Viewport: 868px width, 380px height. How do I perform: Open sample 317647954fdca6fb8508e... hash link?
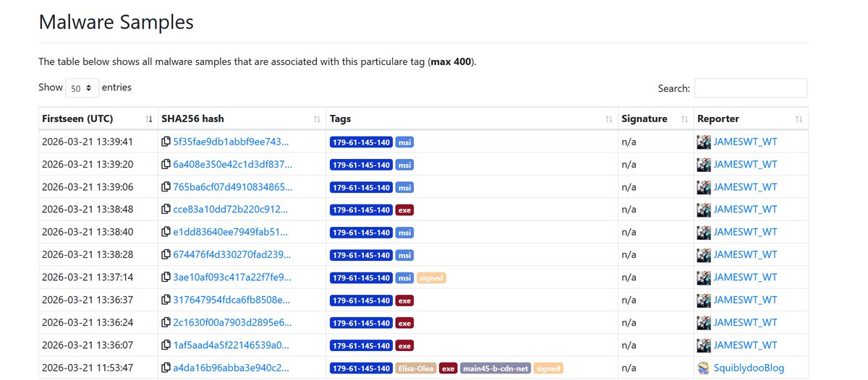(232, 300)
